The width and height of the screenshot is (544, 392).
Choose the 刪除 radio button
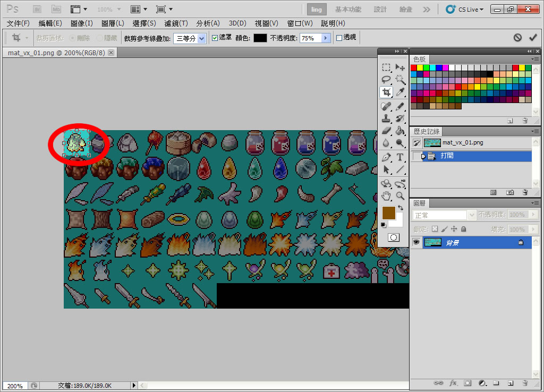[72, 38]
